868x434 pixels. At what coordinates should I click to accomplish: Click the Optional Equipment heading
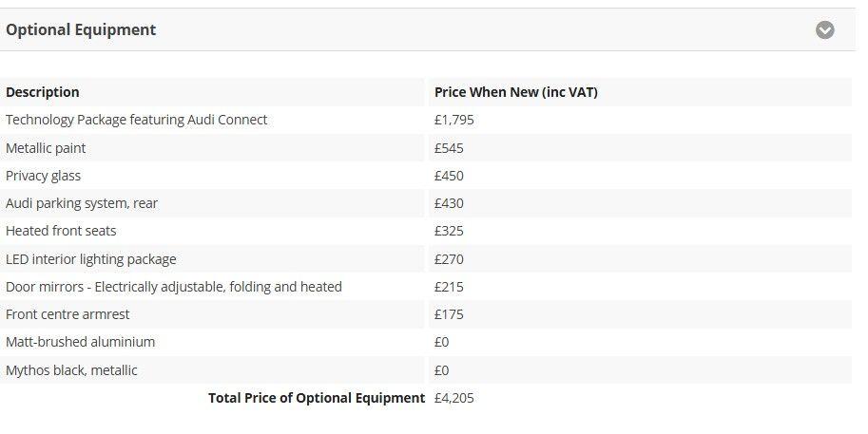[81, 29]
